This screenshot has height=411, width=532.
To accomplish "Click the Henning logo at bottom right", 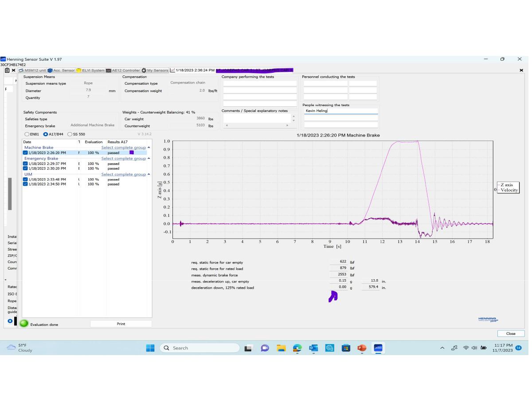I will tap(488, 319).
